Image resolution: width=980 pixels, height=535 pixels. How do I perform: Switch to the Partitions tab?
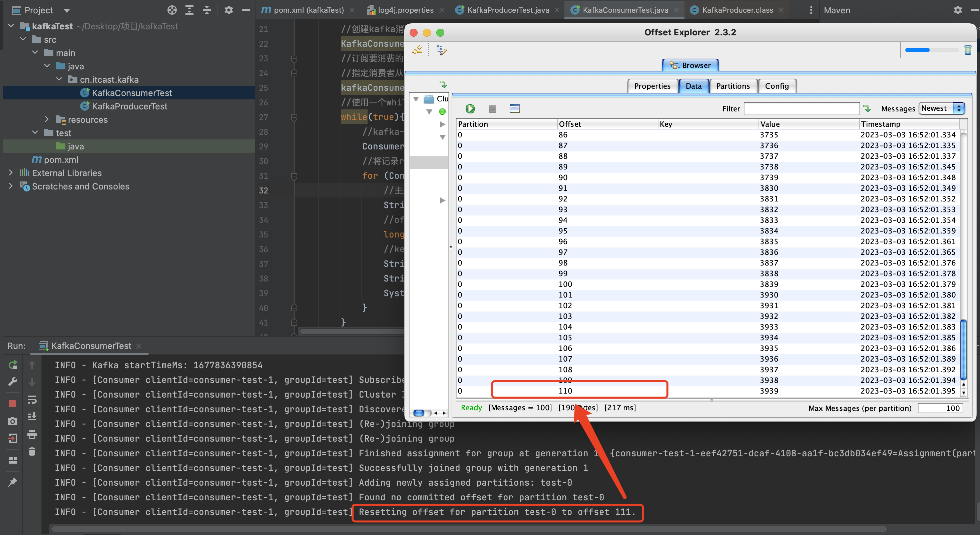pyautogui.click(x=733, y=86)
